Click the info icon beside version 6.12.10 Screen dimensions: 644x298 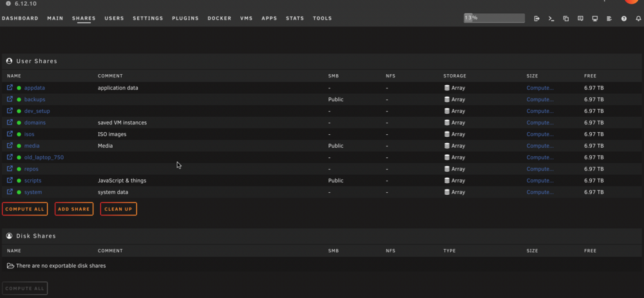tap(8, 3)
